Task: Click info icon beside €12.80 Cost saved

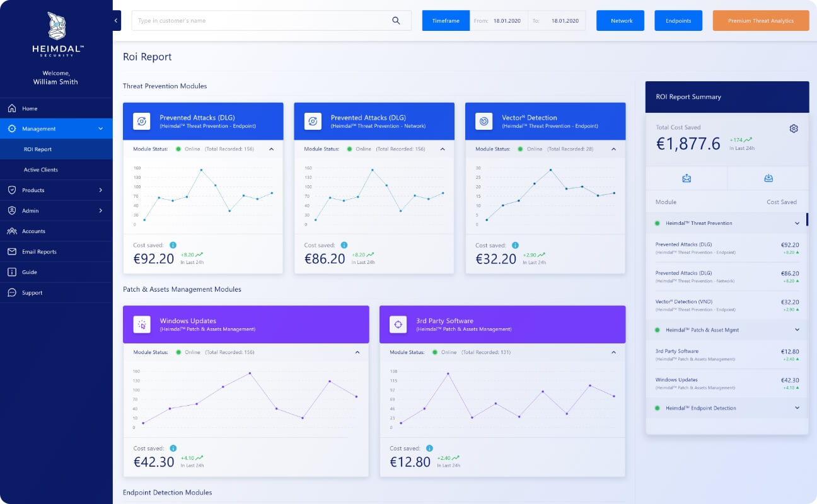Action: 429,449
